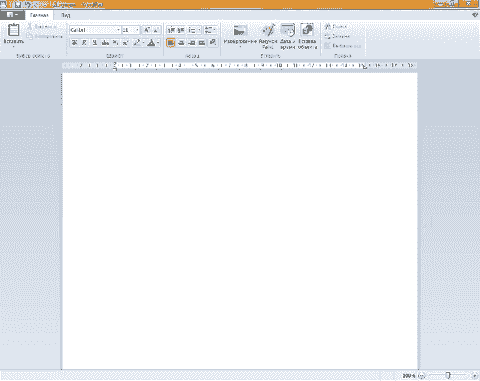The width and height of the screenshot is (480, 381).
Task: Open the WordPad help button
Action: pyautogui.click(x=475, y=15)
